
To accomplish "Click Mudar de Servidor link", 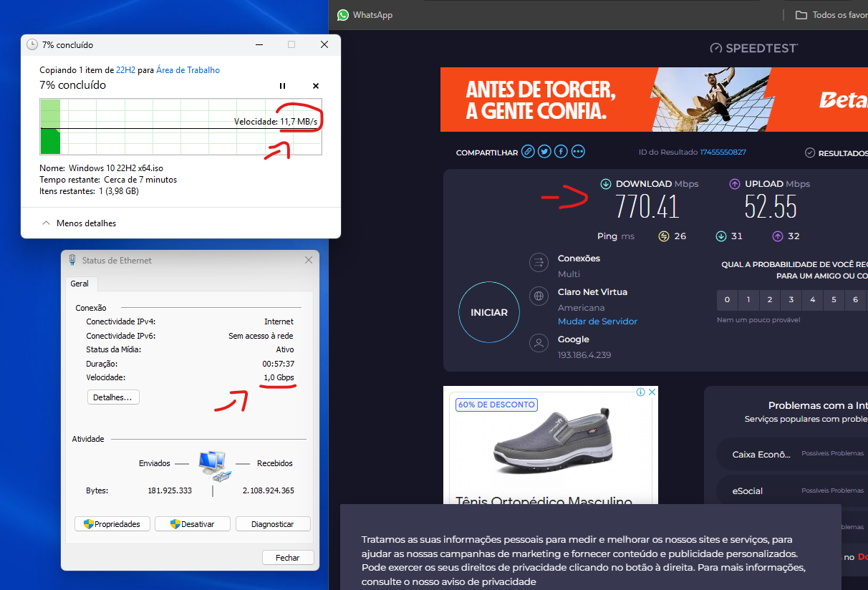I will pyautogui.click(x=597, y=321).
